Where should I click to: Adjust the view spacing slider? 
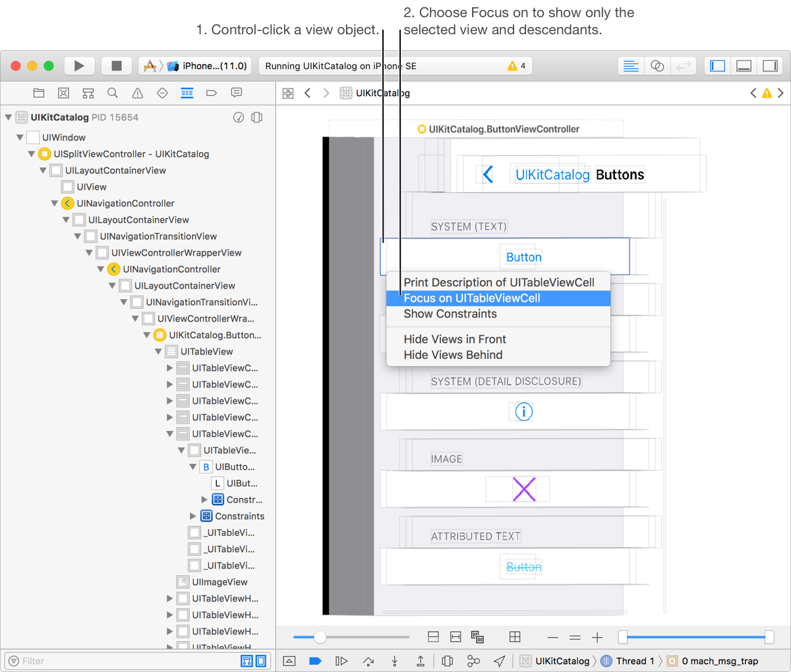[320, 637]
